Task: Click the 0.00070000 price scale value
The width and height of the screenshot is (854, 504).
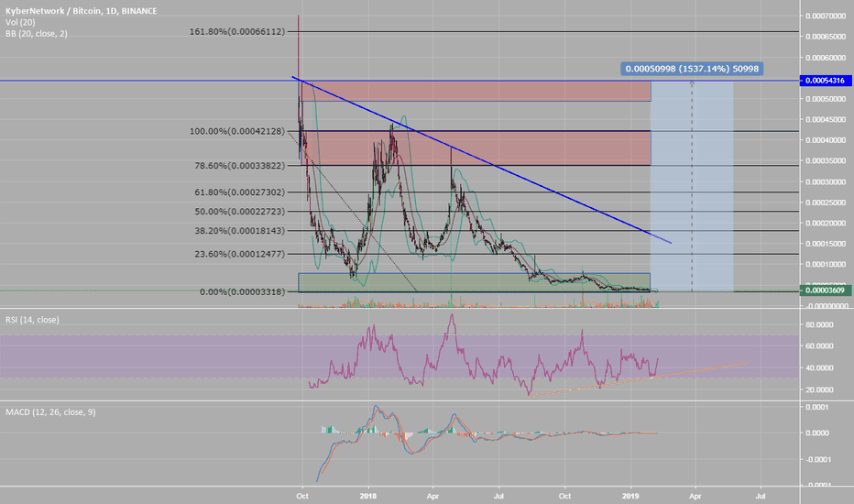Action: [x=826, y=16]
